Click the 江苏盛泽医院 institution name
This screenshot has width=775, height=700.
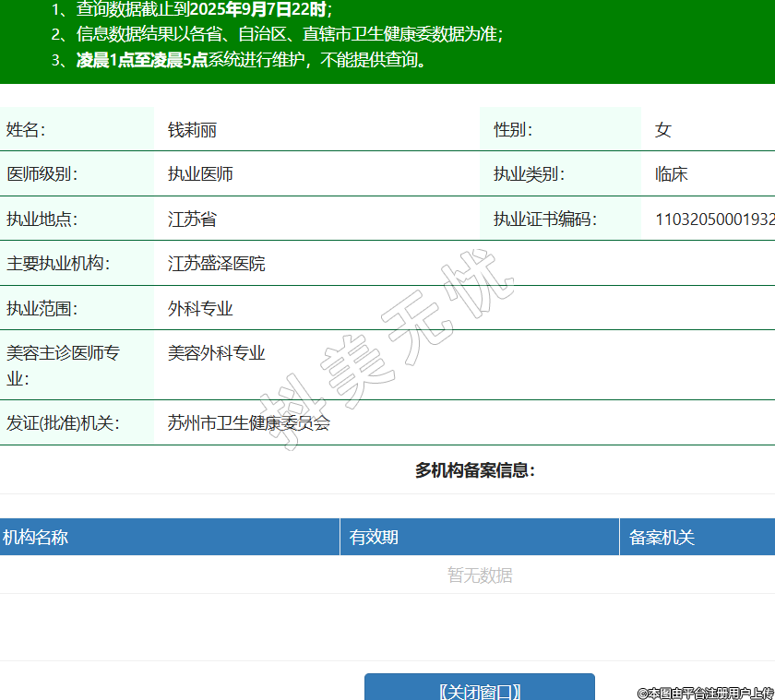pyautogui.click(x=216, y=264)
